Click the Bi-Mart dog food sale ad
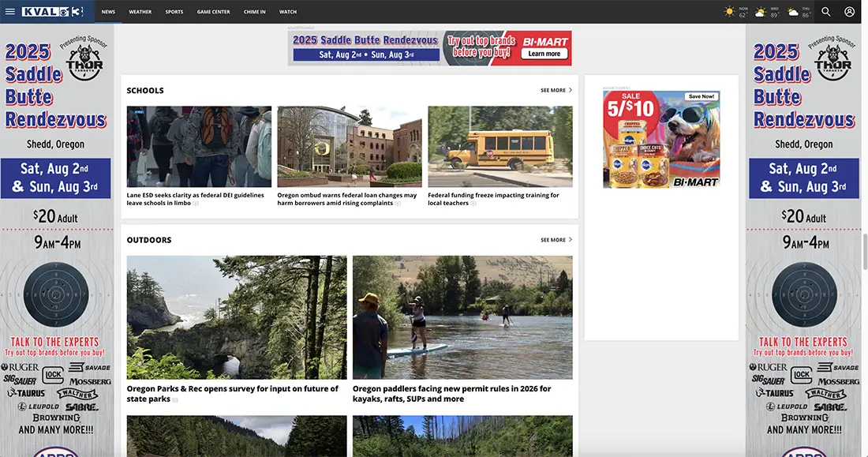Image resolution: width=868 pixels, height=457 pixels. (x=661, y=140)
